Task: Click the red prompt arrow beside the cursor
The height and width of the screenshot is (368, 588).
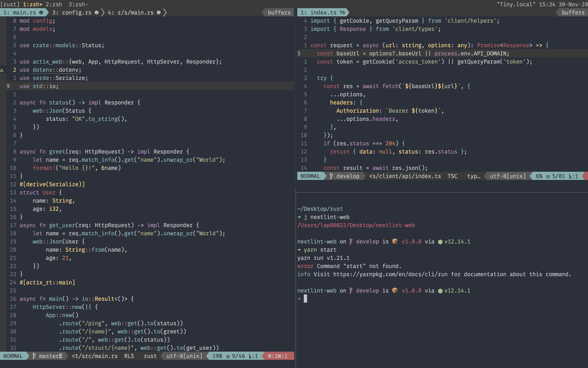Action: pyautogui.click(x=299, y=299)
